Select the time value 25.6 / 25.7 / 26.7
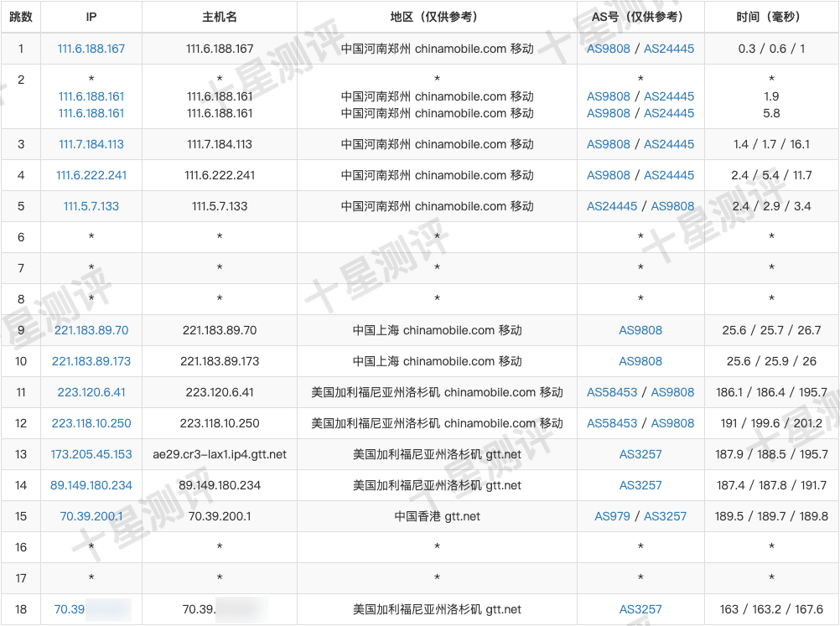Screen dimensions: 840x626 (771, 330)
